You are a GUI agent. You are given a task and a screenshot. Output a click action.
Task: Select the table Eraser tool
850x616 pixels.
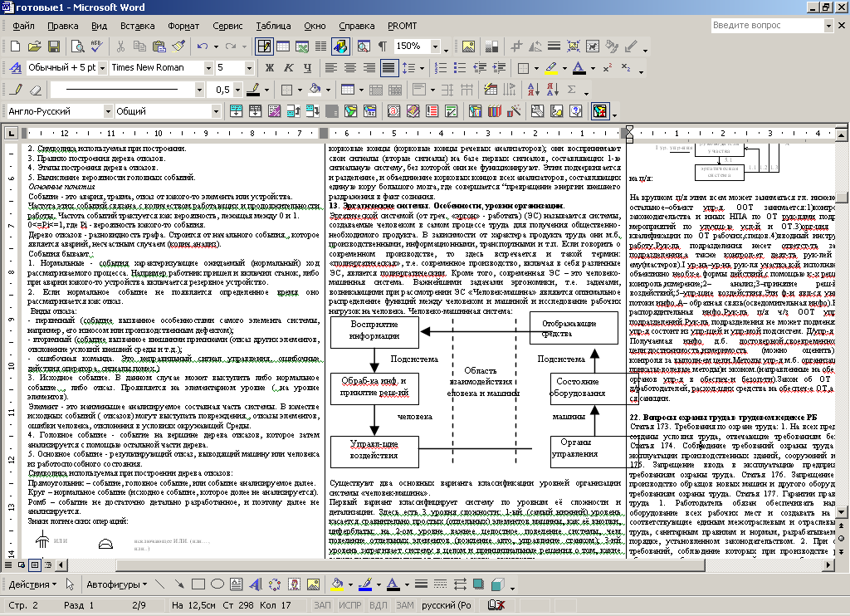click(35, 90)
